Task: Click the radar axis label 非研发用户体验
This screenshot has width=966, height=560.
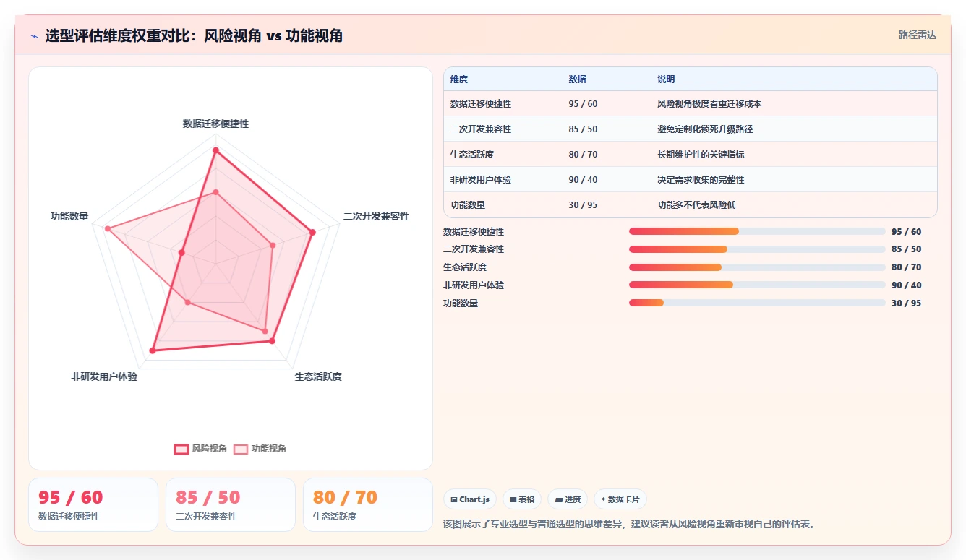Action: click(x=104, y=377)
